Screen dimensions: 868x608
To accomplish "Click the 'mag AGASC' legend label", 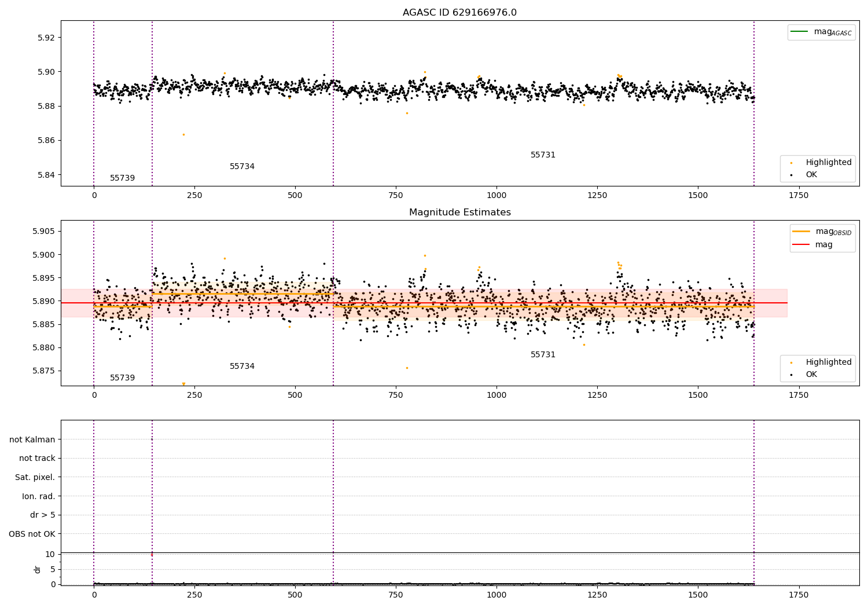I will pos(833,32).
